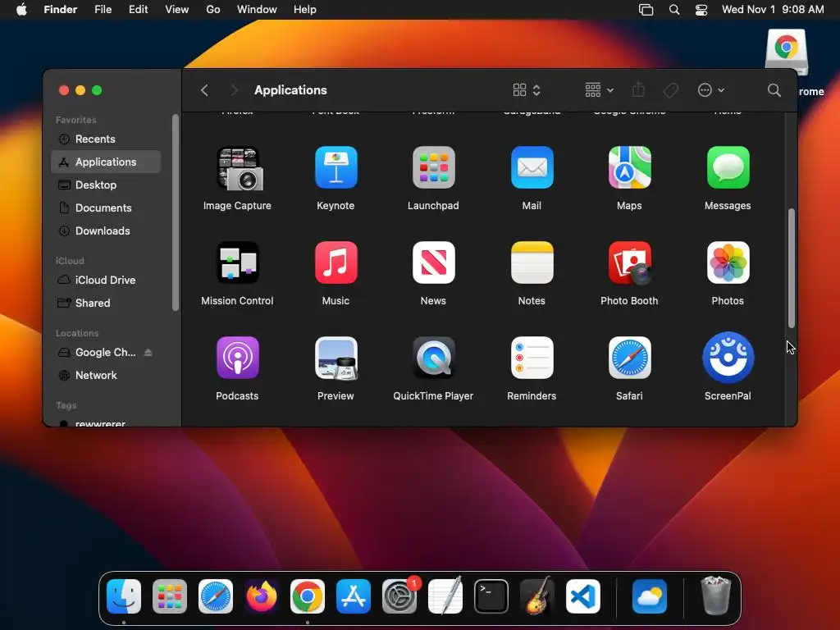The image size is (840, 630).
Task: Launch Firefox from the Dock
Action: (x=262, y=596)
